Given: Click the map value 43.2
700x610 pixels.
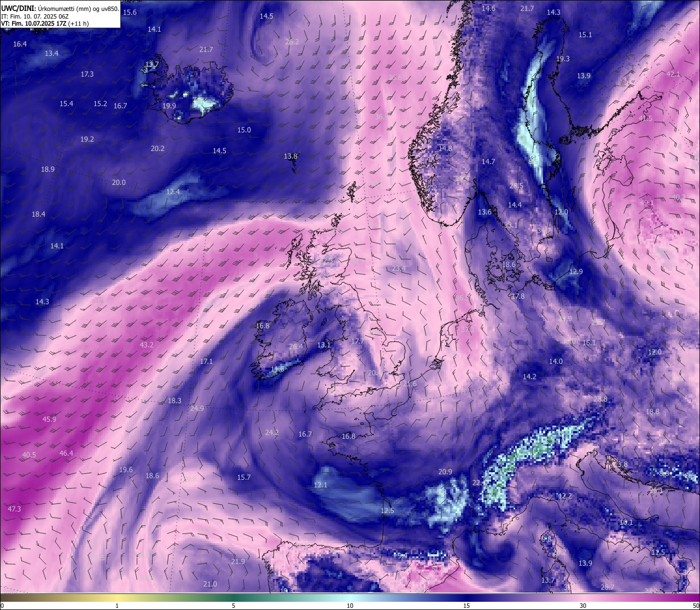Looking at the screenshot, I should tap(147, 345).
